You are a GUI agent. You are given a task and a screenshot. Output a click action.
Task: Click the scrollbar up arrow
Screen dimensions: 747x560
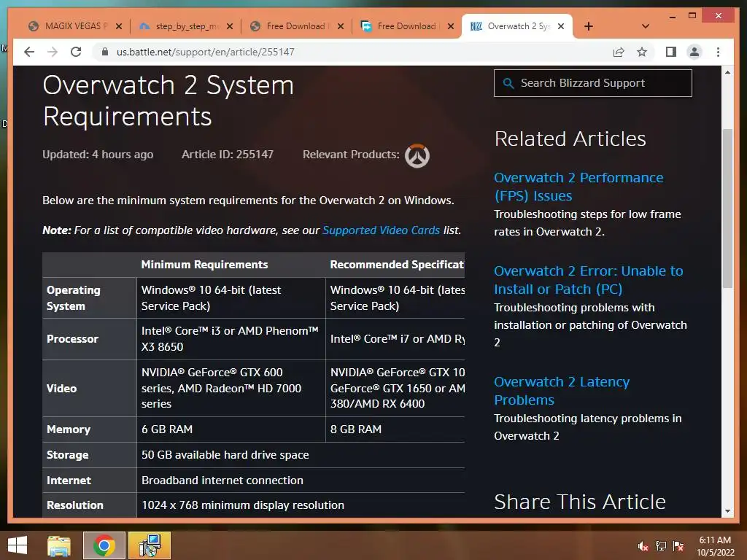coord(727,72)
